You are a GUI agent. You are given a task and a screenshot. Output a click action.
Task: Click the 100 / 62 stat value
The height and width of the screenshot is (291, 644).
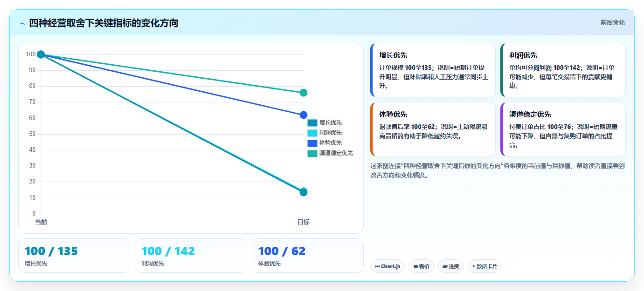click(282, 251)
